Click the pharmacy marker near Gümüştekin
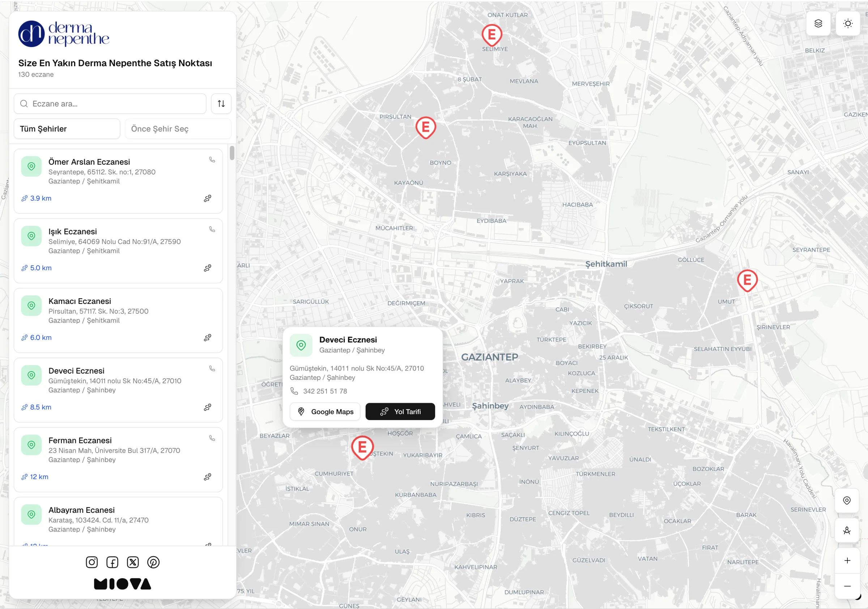Screen dimensions: 868x609 pos(362,448)
